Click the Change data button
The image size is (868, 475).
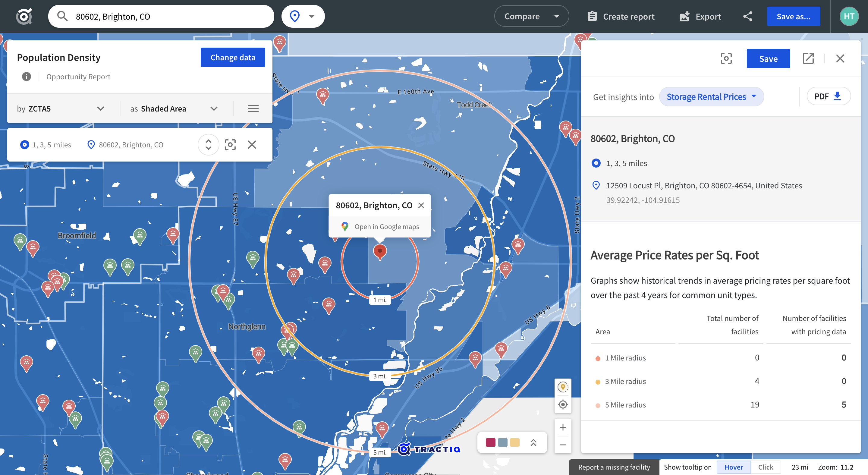232,58
